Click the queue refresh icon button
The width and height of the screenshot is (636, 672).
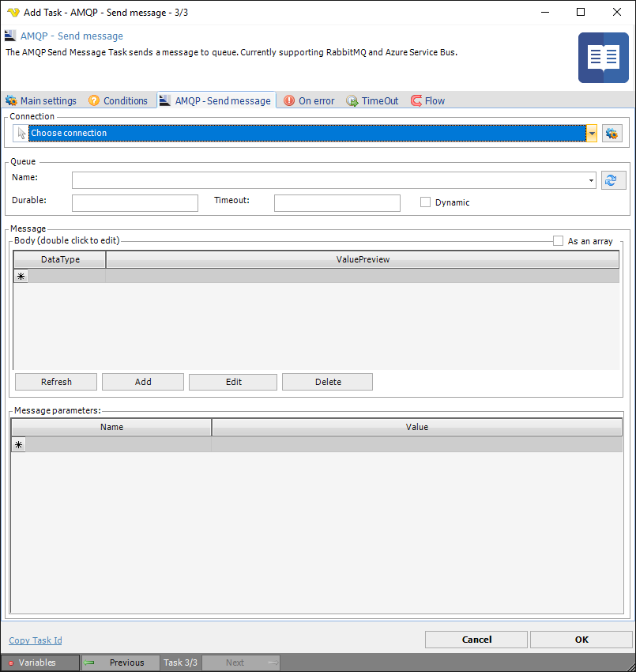[612, 180]
